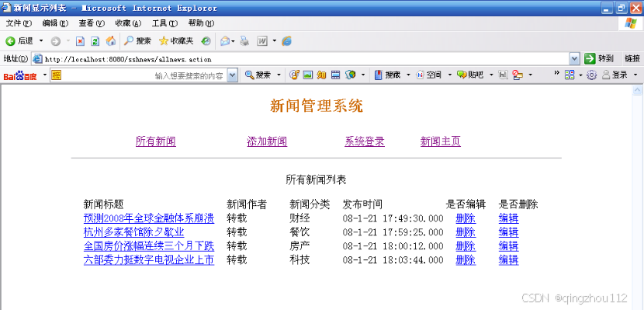Click the Baidu toolbar settings gear
This screenshot has height=310, width=644.
coord(591,75)
